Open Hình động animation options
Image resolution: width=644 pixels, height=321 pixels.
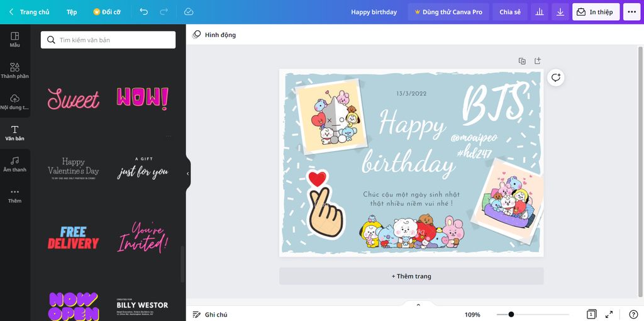click(x=214, y=35)
